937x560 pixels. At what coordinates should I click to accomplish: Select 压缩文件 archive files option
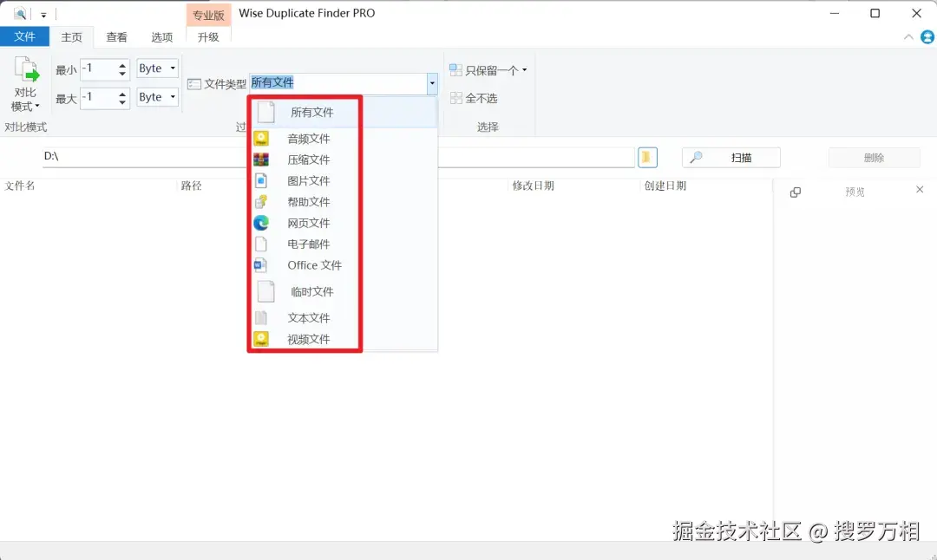tap(344, 160)
